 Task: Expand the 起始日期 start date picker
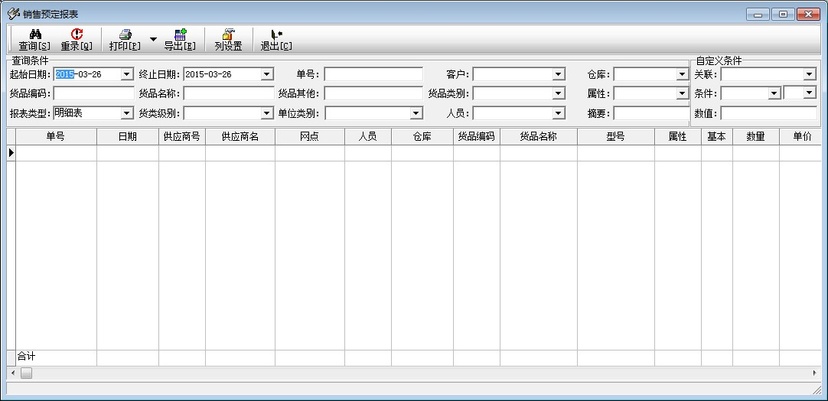tap(127, 74)
